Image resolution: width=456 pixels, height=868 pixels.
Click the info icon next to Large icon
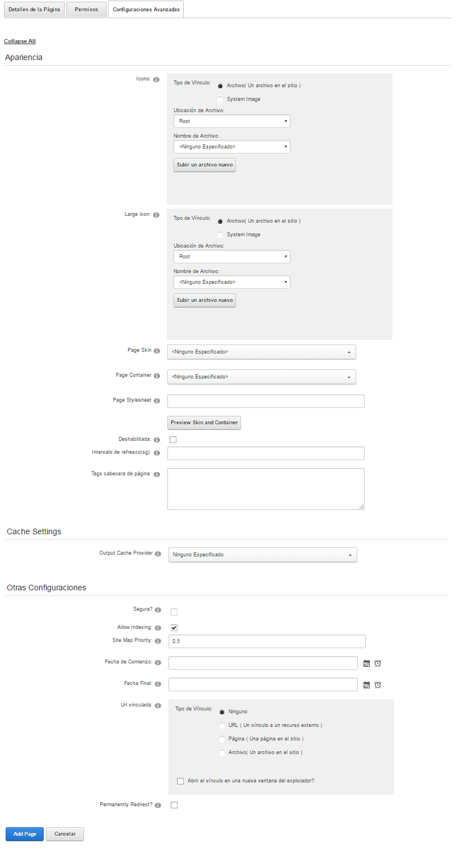(157, 215)
